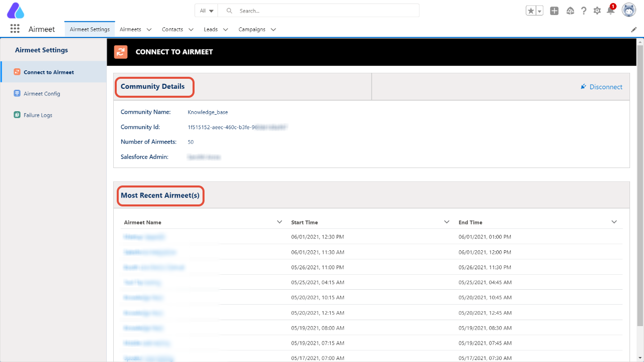Click the Community Id value
The width and height of the screenshot is (644, 362).
(x=237, y=127)
